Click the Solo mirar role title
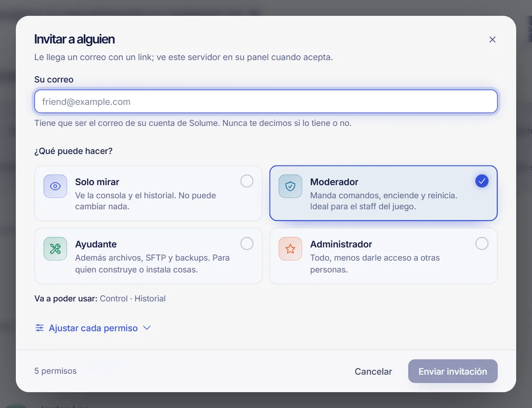 [97, 182]
